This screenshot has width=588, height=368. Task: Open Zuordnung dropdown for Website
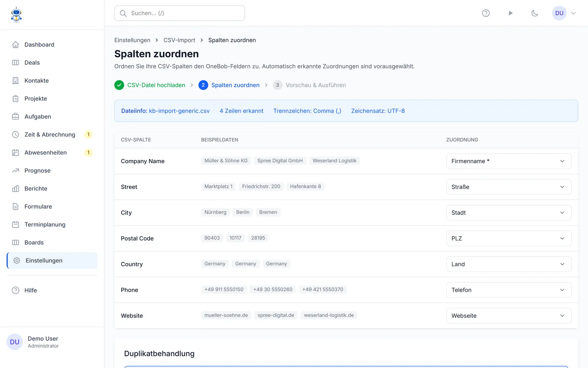(509, 316)
